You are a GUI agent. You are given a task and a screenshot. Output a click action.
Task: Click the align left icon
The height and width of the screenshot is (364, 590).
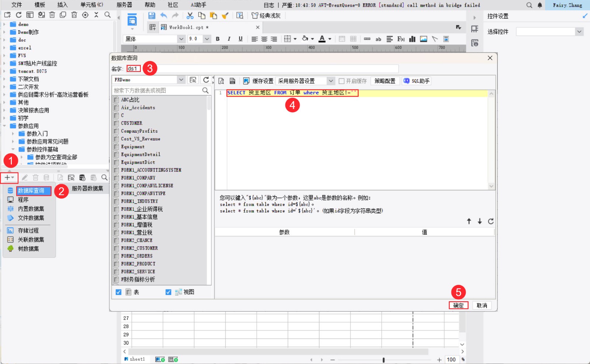click(254, 39)
